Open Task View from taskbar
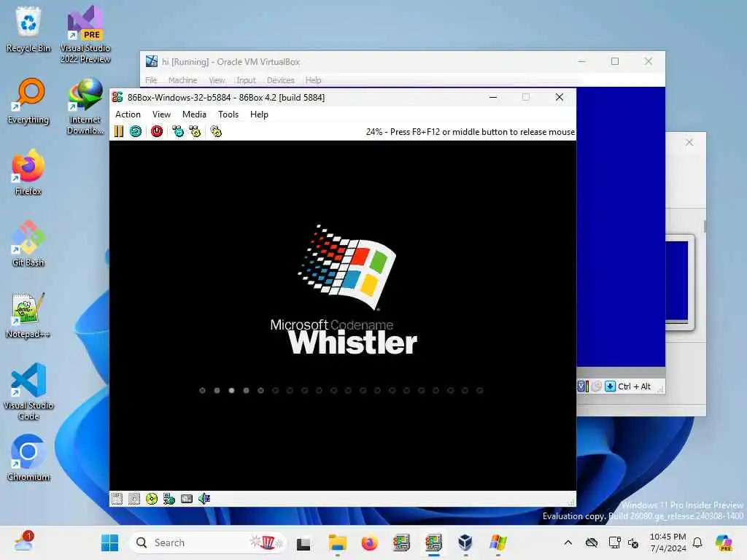Image resolution: width=747 pixels, height=560 pixels. point(303,542)
